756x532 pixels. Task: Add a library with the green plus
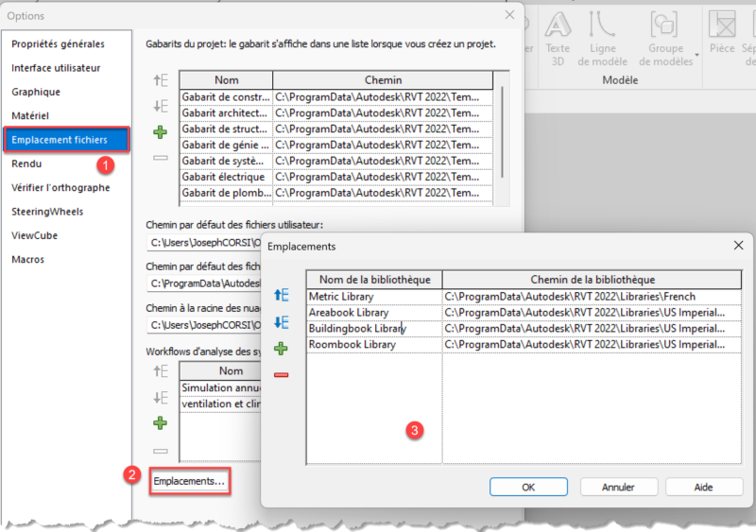[281, 349]
